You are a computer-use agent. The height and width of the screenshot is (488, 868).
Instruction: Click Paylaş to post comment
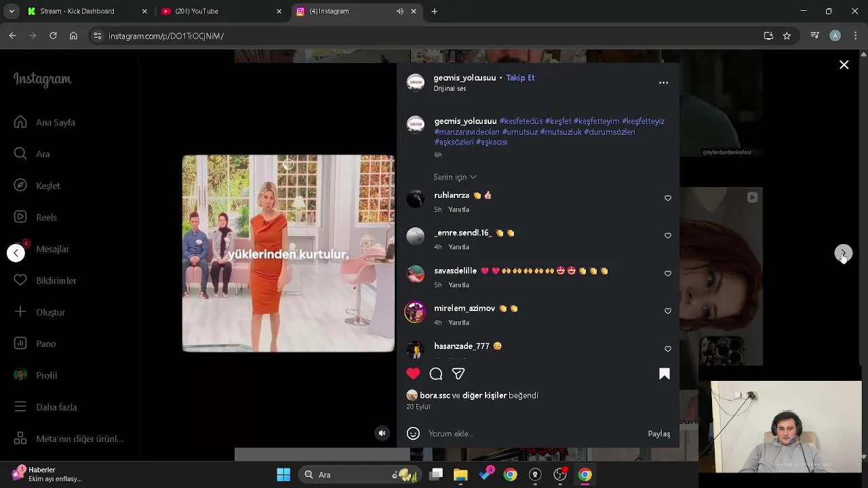(x=659, y=434)
